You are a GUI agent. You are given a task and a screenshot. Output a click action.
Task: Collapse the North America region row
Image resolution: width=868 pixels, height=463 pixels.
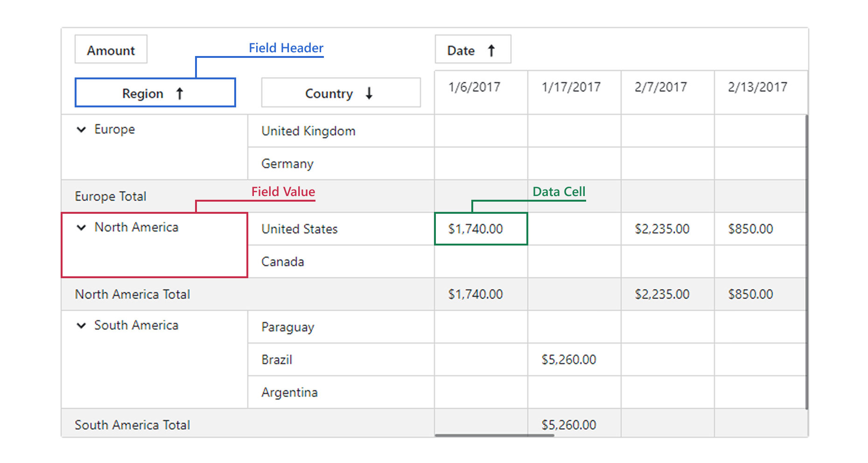81,228
